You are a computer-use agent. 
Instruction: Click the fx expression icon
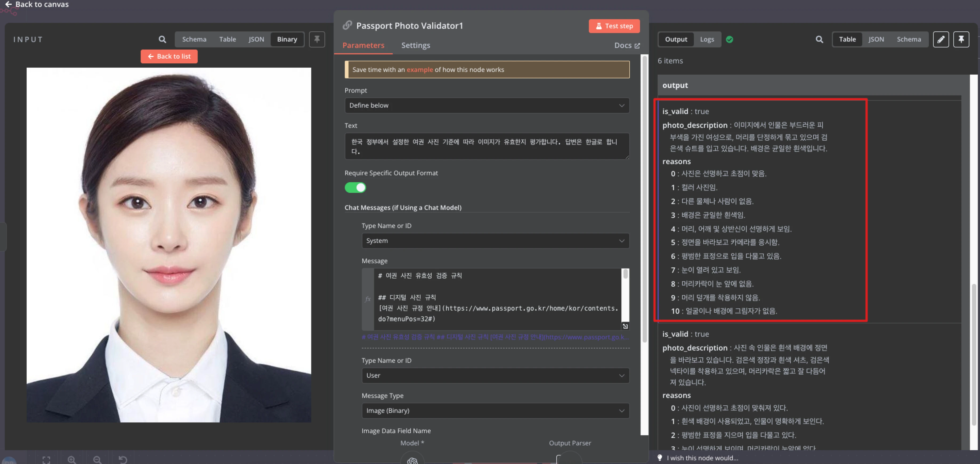367,299
